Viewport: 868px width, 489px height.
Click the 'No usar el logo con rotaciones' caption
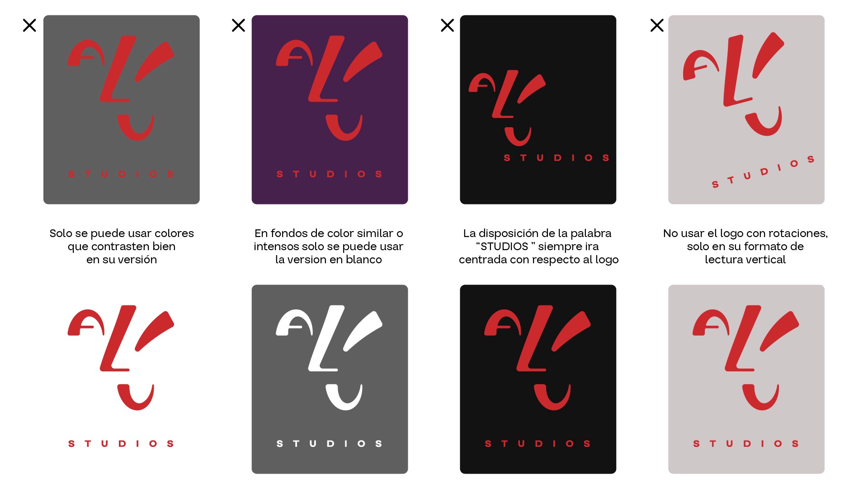(x=745, y=247)
